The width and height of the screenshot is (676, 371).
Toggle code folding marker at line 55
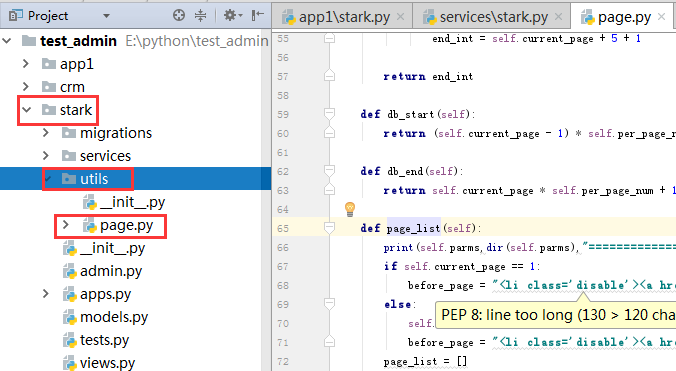point(329,39)
